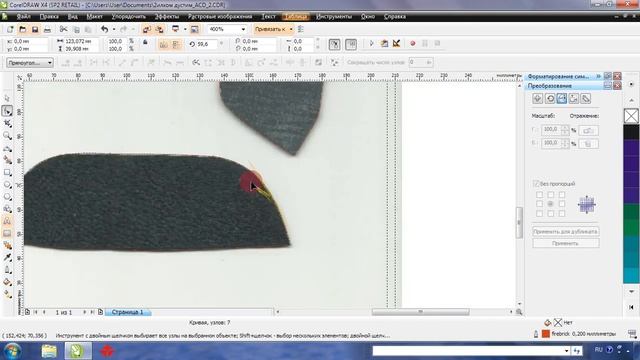Click 'Применить для дубликата' button
This screenshot has width=640, height=360.
point(565,231)
